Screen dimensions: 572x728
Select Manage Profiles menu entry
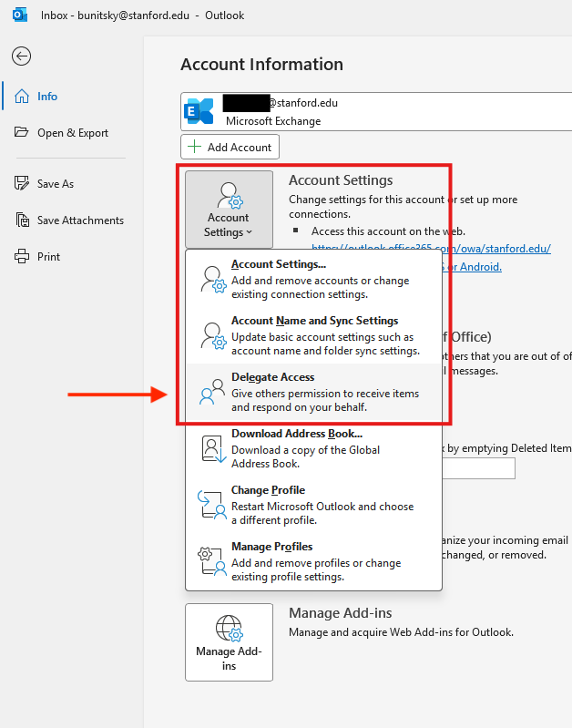click(313, 561)
